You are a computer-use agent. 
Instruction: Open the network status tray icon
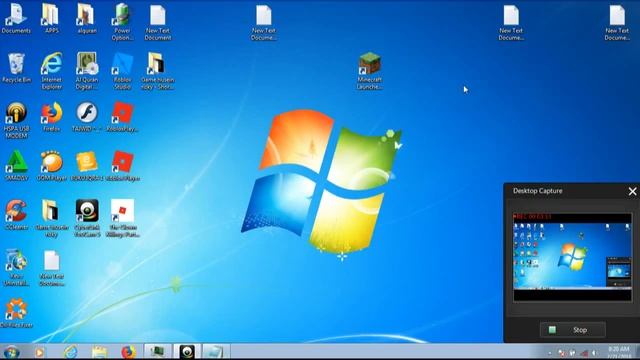point(584,353)
